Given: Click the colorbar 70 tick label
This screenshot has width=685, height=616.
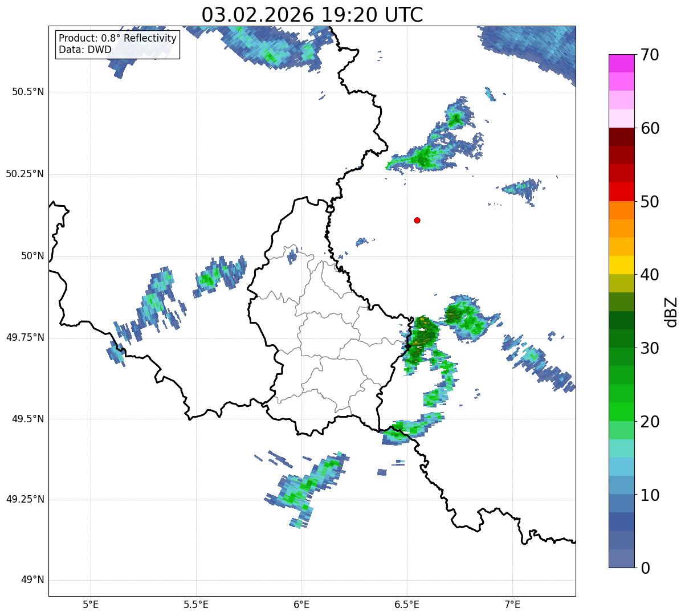Looking at the screenshot, I should pyautogui.click(x=651, y=55).
